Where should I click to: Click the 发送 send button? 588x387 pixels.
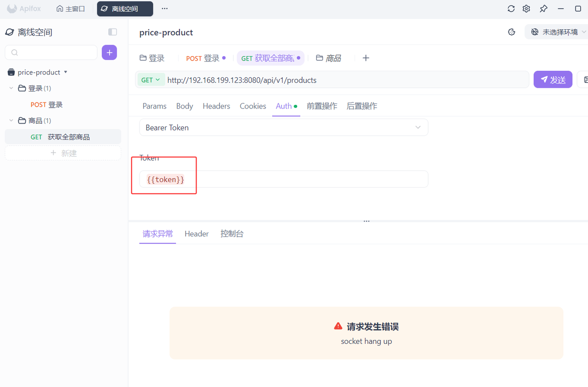pyautogui.click(x=553, y=80)
